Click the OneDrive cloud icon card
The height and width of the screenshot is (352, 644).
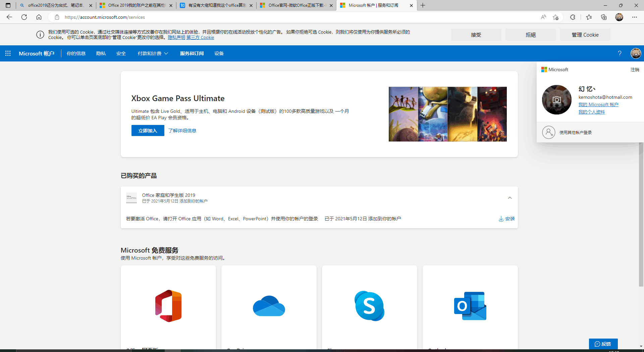269,306
